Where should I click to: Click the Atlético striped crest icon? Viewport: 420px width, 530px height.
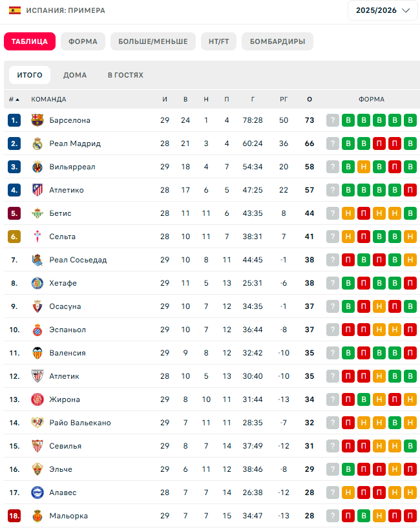click(37, 190)
